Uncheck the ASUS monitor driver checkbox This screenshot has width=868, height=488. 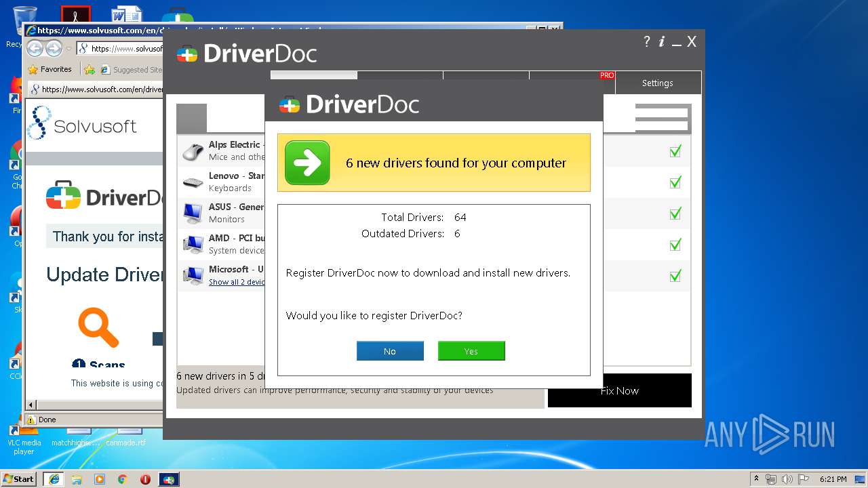tap(675, 213)
